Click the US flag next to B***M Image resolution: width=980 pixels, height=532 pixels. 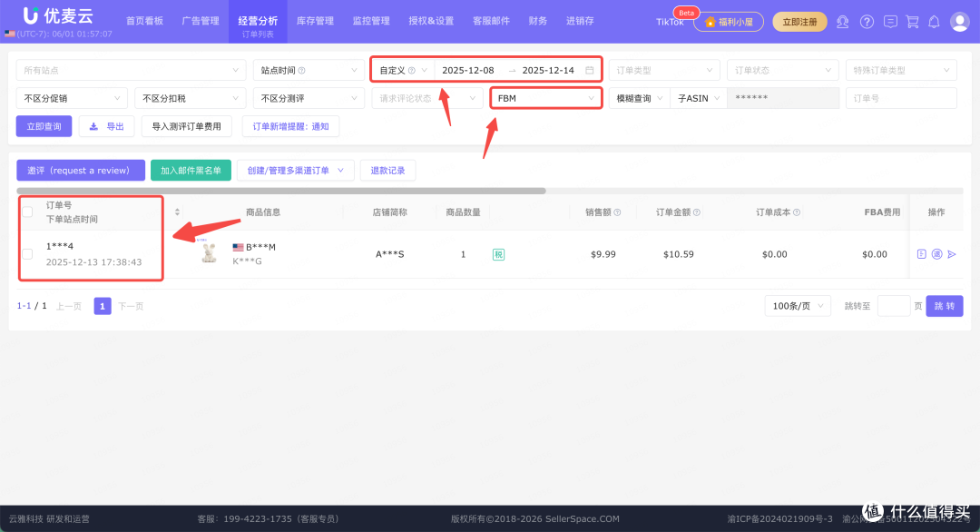238,247
